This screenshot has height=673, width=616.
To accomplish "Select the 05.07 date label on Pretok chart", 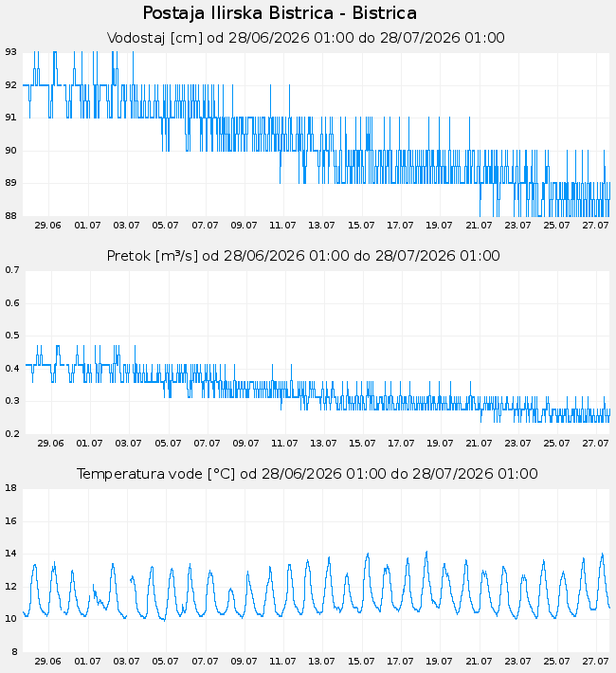I will [168, 444].
